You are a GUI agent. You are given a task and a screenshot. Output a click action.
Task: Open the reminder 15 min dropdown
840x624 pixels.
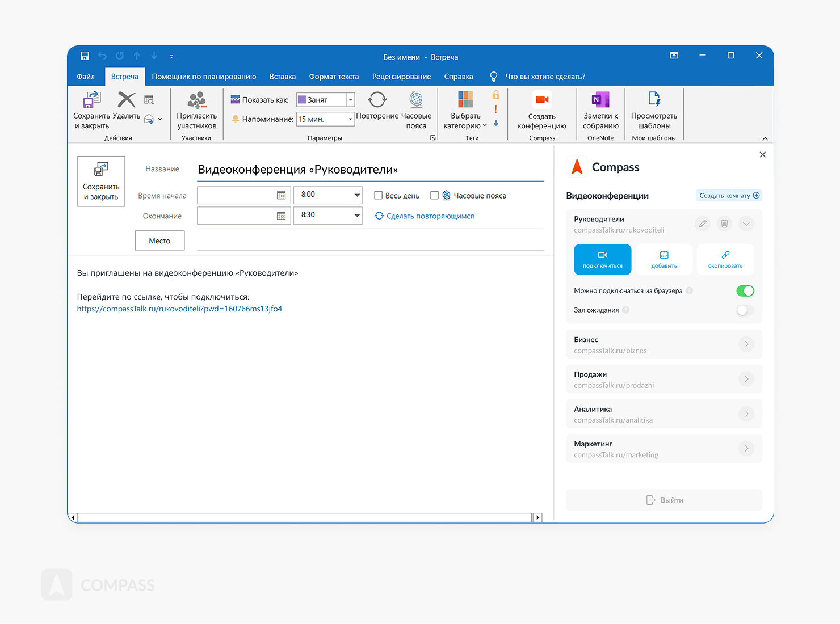[x=350, y=119]
